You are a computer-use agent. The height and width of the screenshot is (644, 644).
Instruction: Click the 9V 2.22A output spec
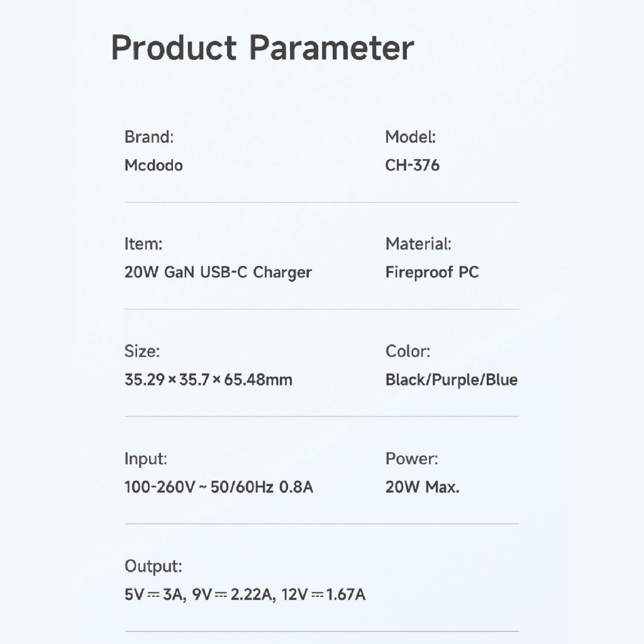(x=234, y=594)
